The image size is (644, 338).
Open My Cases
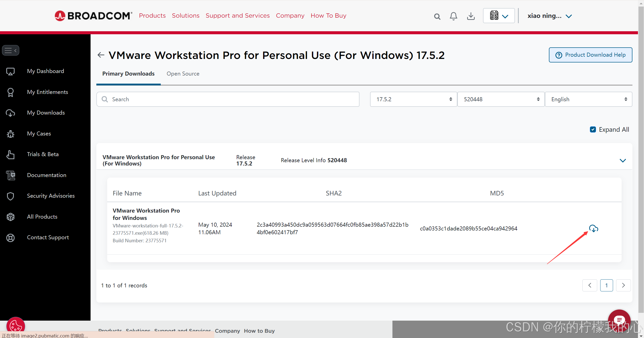click(x=39, y=134)
